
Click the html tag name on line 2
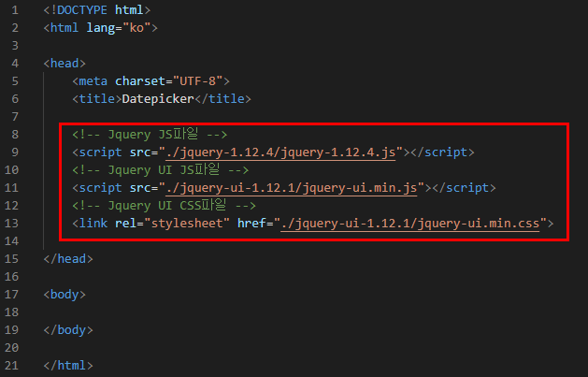pos(65,28)
